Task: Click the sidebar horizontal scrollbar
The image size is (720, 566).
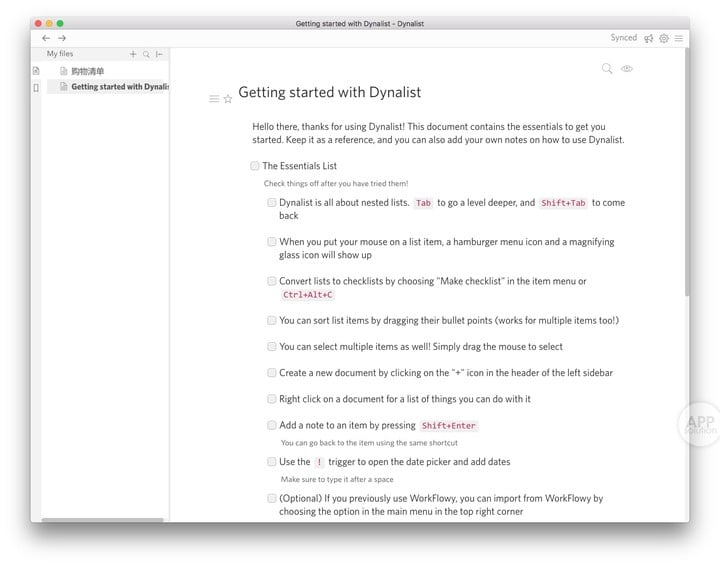Action: 102,520
